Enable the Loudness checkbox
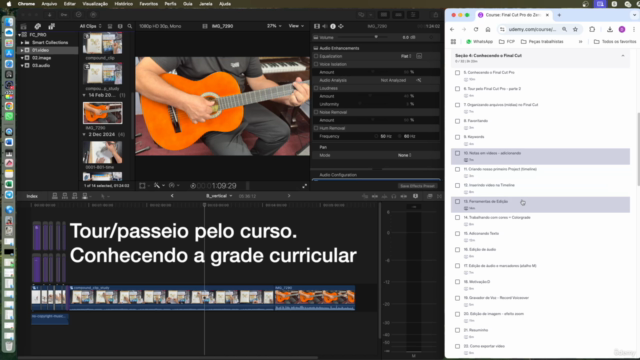 (316, 88)
